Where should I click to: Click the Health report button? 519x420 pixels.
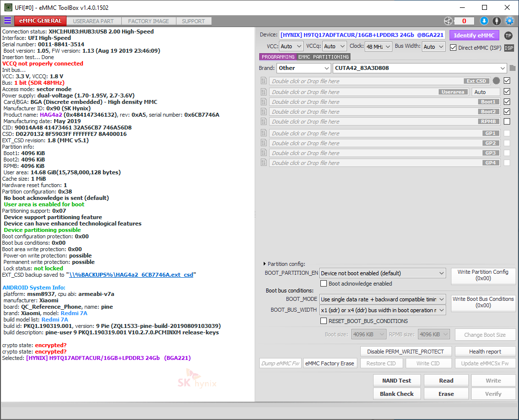point(485,352)
